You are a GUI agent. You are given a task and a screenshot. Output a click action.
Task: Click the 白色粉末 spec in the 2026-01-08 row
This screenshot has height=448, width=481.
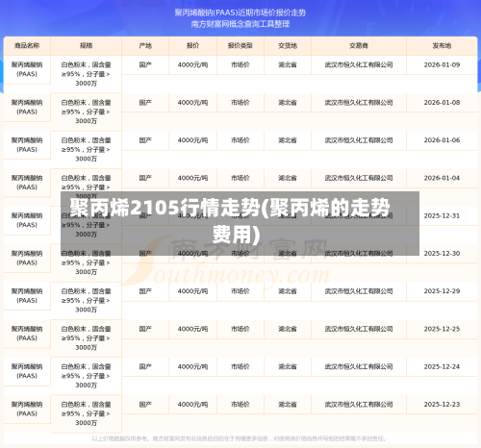click(x=86, y=112)
